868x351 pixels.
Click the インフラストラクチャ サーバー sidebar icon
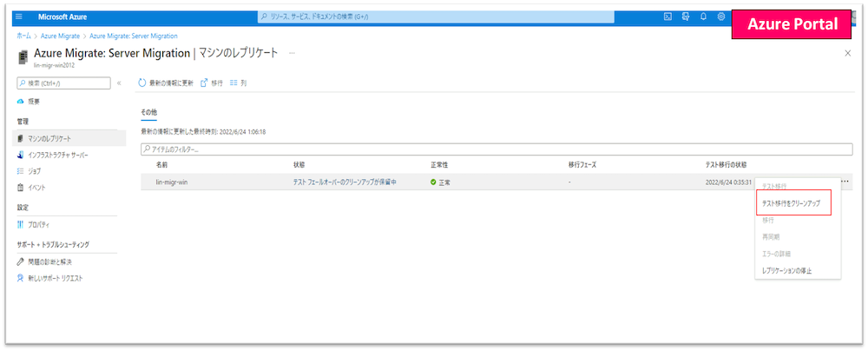pyautogui.click(x=21, y=155)
